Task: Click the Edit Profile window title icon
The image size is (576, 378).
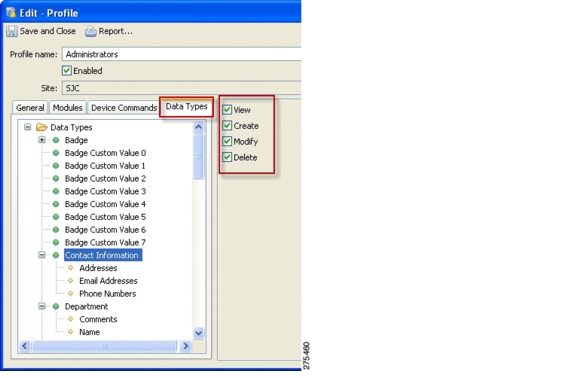Action: click(x=11, y=13)
